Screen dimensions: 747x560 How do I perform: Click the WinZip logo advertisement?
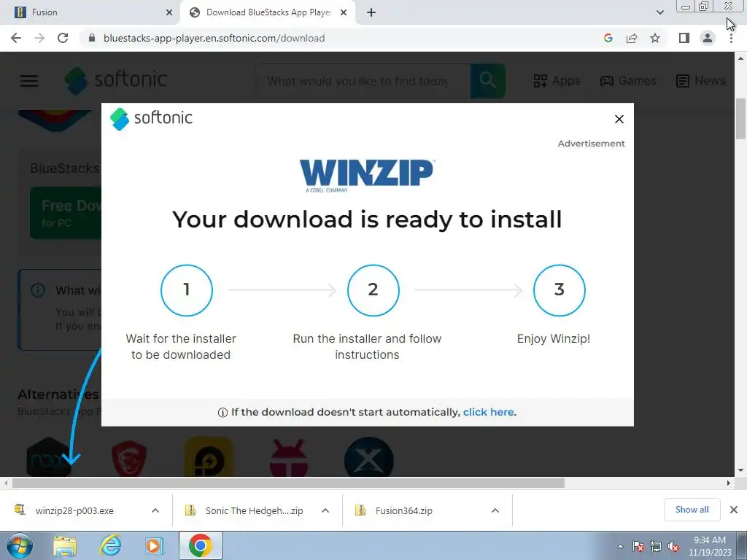[367, 175]
